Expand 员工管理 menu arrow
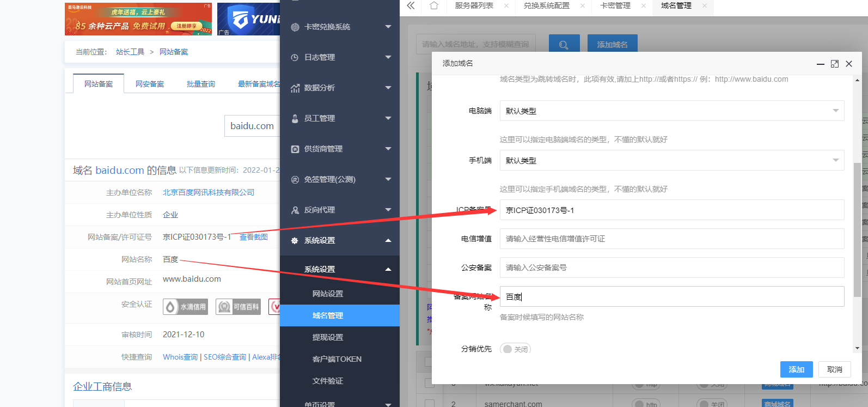 388,118
